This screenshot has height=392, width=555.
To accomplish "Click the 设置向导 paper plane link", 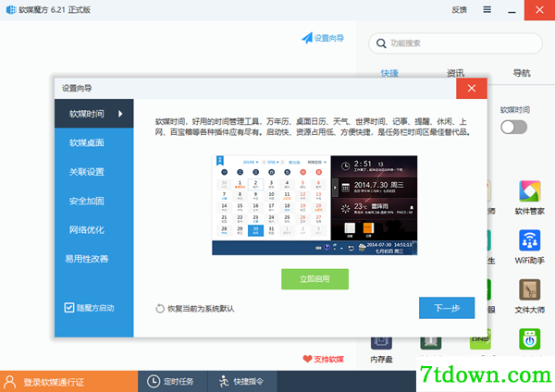I will [x=323, y=38].
